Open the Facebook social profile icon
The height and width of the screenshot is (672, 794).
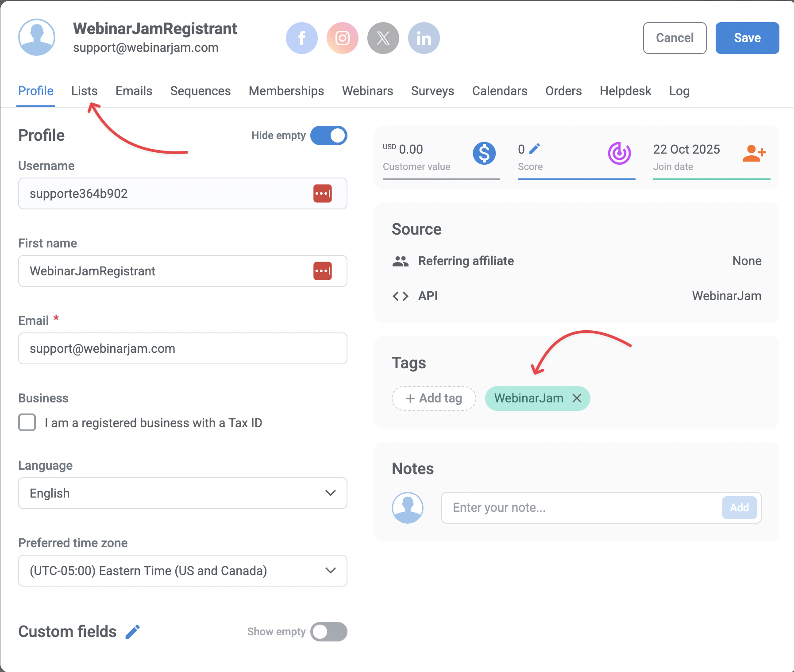click(302, 38)
